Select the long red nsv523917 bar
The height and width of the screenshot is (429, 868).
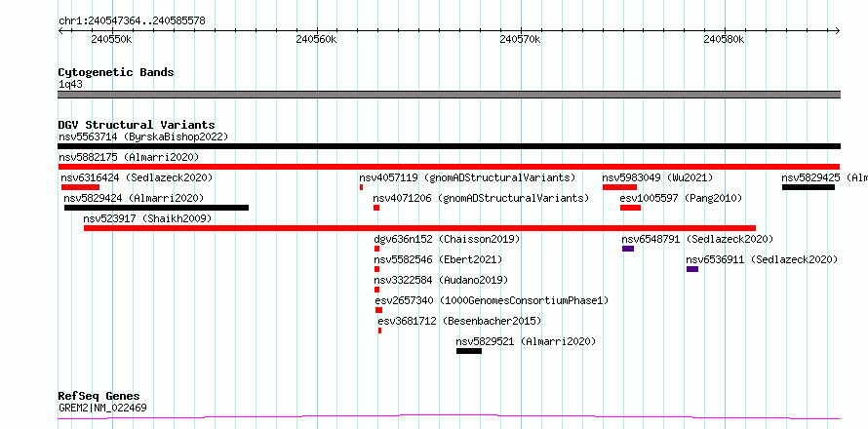point(419,228)
